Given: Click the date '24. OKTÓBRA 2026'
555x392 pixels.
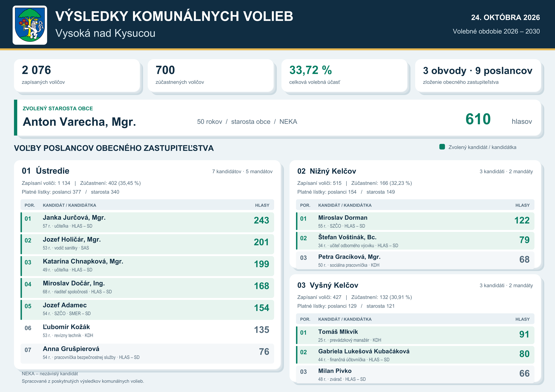Looking at the screenshot, I should tap(505, 17).
